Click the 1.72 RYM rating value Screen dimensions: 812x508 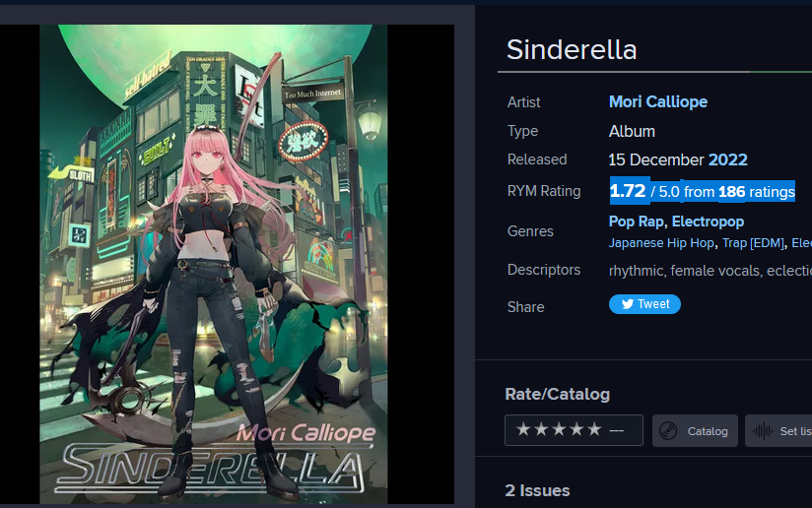(627, 191)
